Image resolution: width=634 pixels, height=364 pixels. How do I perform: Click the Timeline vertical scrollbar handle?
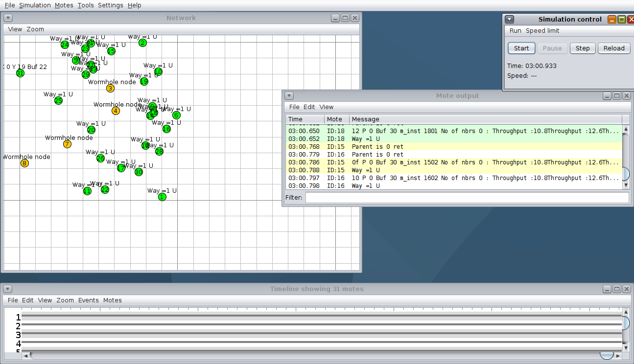click(x=626, y=323)
